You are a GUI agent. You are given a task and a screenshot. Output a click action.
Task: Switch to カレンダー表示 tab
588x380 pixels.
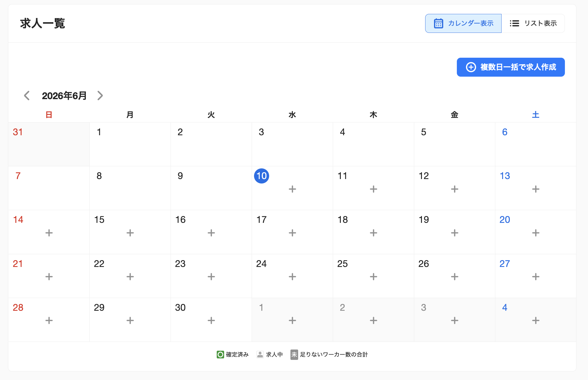tap(463, 23)
